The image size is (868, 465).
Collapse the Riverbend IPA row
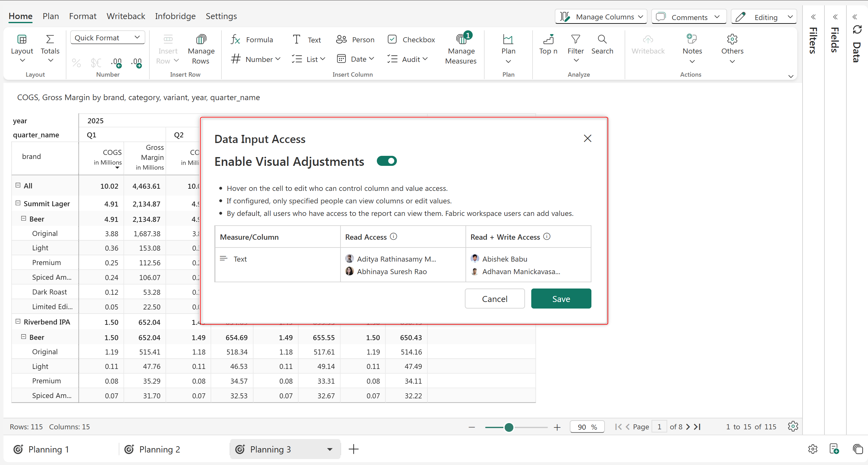pos(18,321)
